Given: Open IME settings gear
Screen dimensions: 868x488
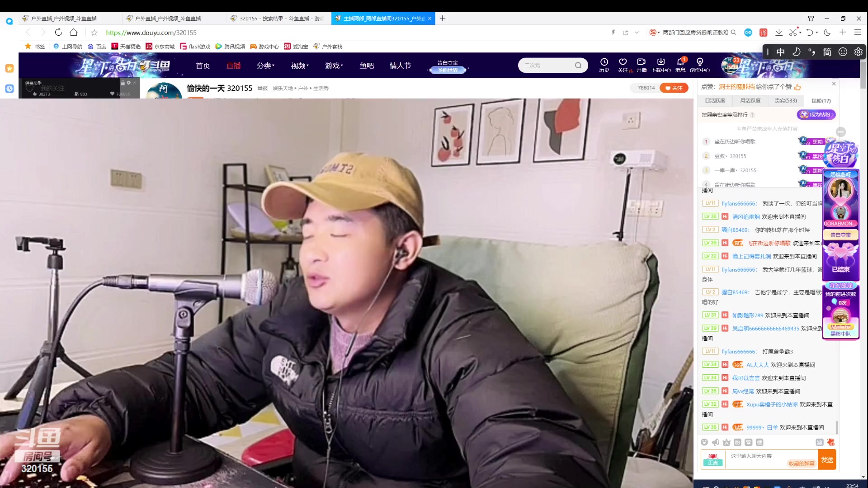Looking at the screenshot, I should point(858,52).
